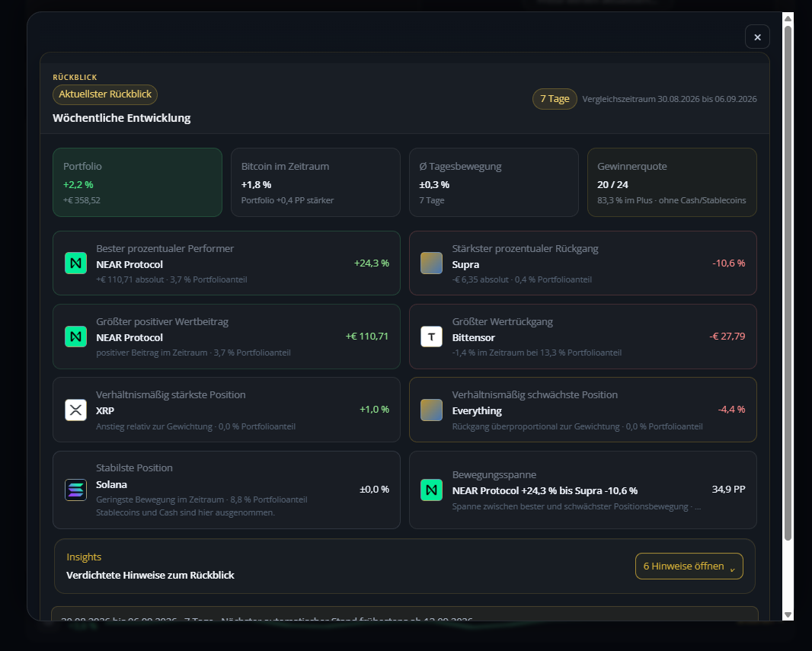This screenshot has width=812, height=651.
Task: Click the Supra icon in Stärkster prozentualer Rückgang
Action: (431, 263)
